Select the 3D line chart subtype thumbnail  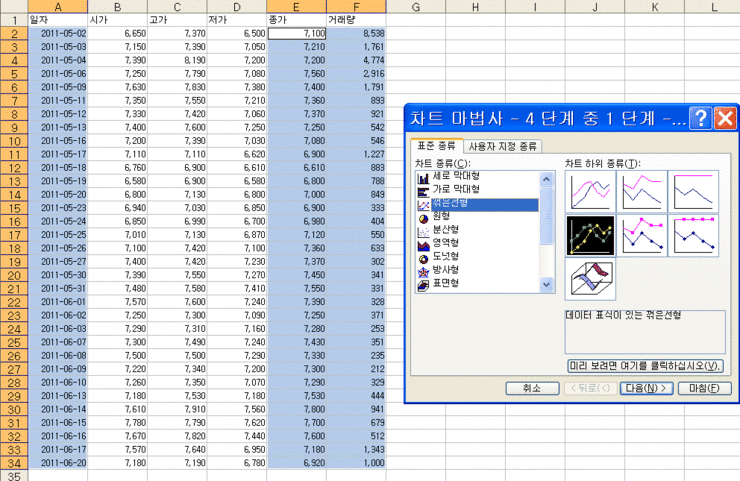click(x=590, y=279)
